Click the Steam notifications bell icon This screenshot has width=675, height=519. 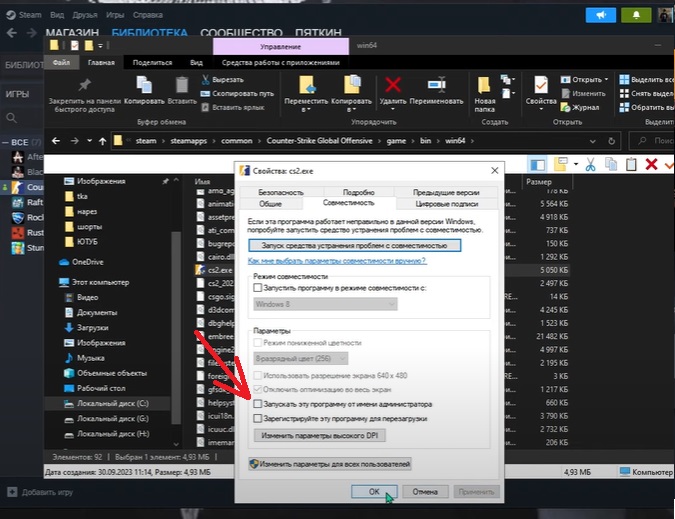coord(636,15)
